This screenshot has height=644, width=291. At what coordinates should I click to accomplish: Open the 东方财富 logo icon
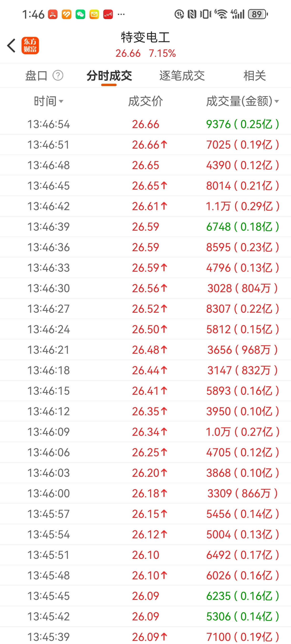[30, 46]
